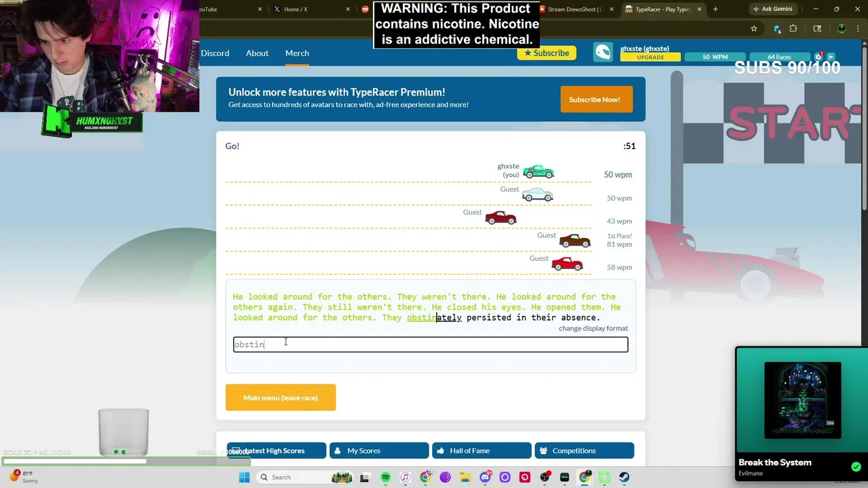This screenshot has width=868, height=488.
Task: Click the 58 wpm result text
Action: coord(619,267)
